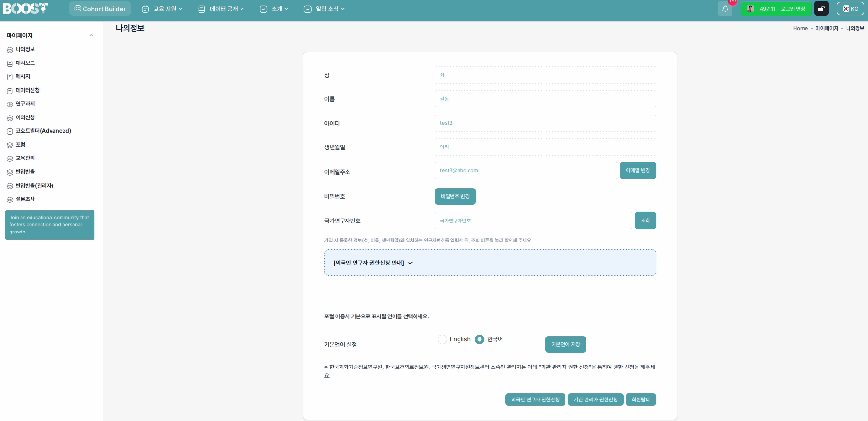Viewport: 868px width, 421px height.
Task: Click the 국가연구자번호 input field
Action: 533,221
